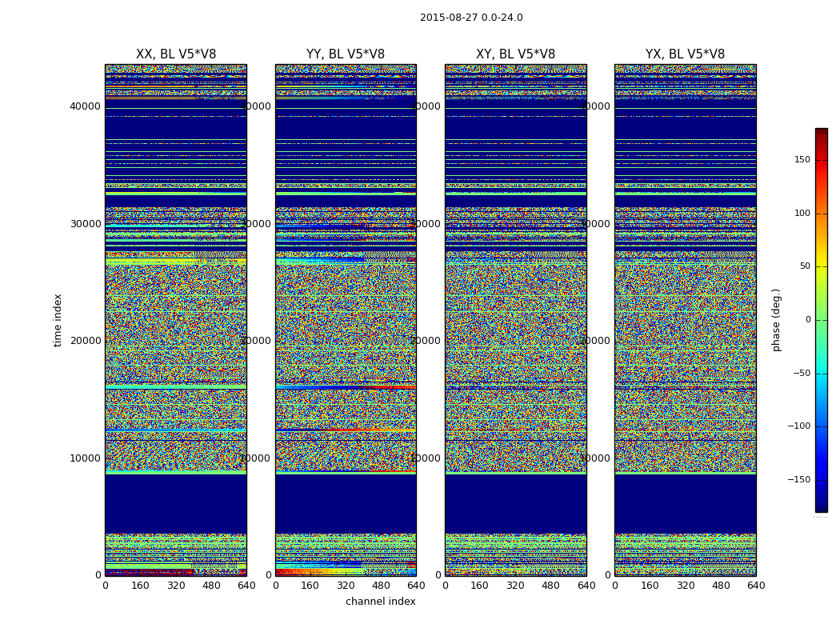Click the YX panel phase image
Screen dimensions: 840x640
tap(686, 320)
